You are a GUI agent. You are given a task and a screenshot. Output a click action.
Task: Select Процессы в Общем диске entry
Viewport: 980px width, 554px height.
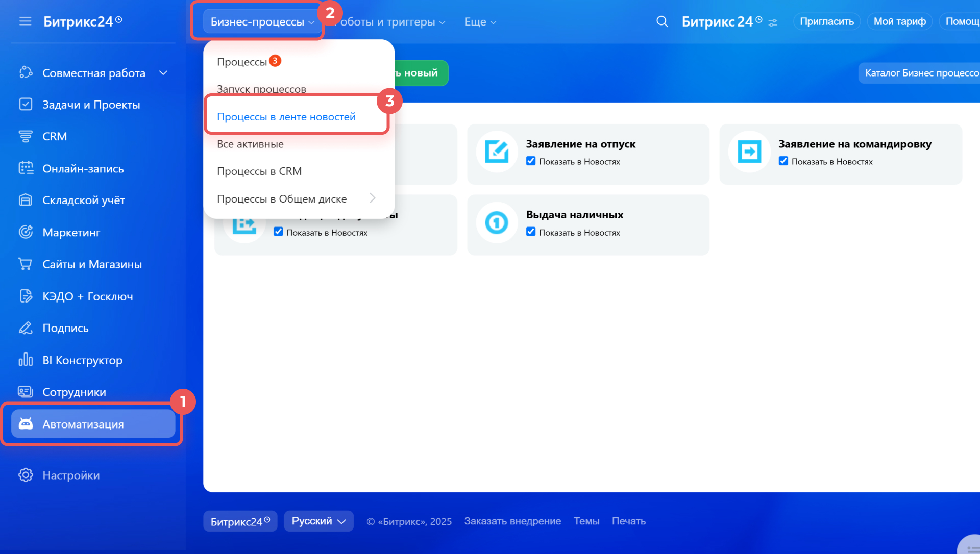[x=282, y=199]
